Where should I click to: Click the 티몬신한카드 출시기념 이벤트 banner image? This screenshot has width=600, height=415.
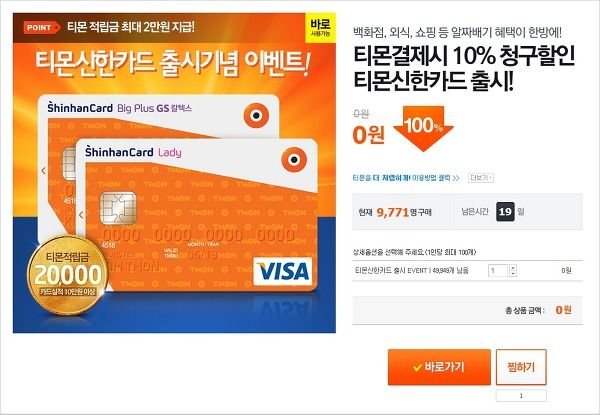(x=174, y=173)
